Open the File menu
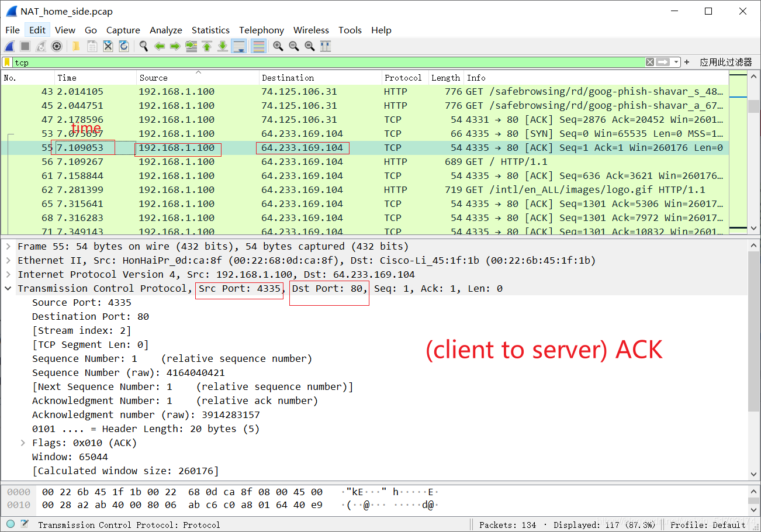Viewport: 761px width, 532px height. coord(12,30)
